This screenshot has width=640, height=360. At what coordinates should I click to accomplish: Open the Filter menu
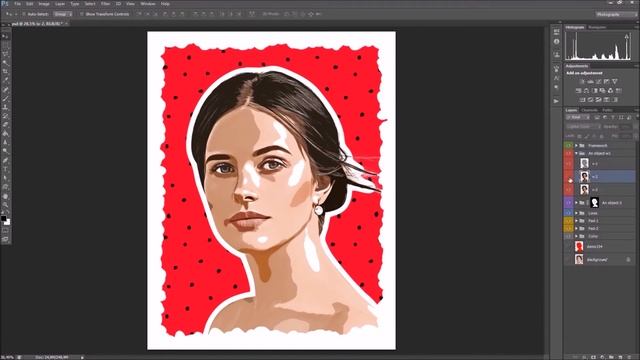click(x=105, y=4)
